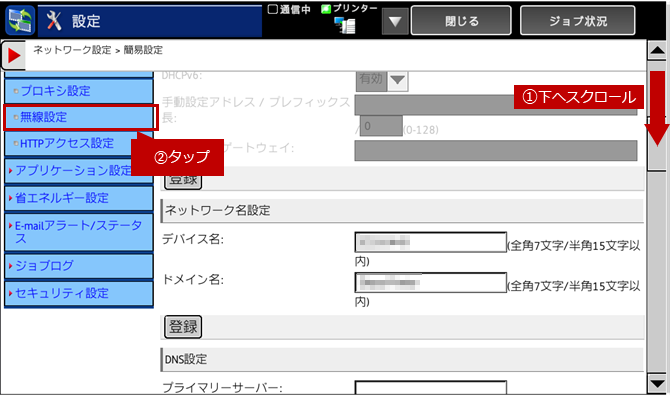
Task: Tap the scrollbar up arrow
Action: [657, 51]
